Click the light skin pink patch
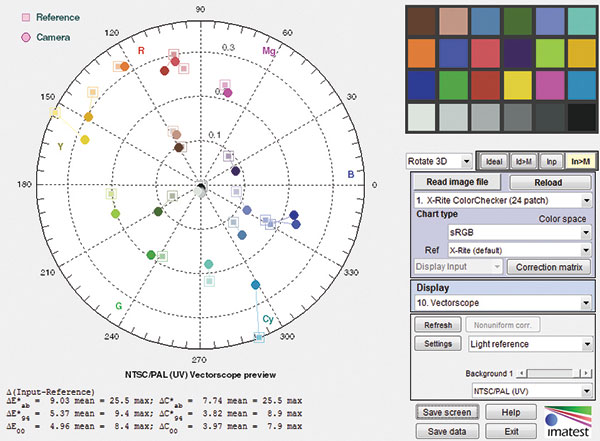 pyautogui.click(x=453, y=21)
